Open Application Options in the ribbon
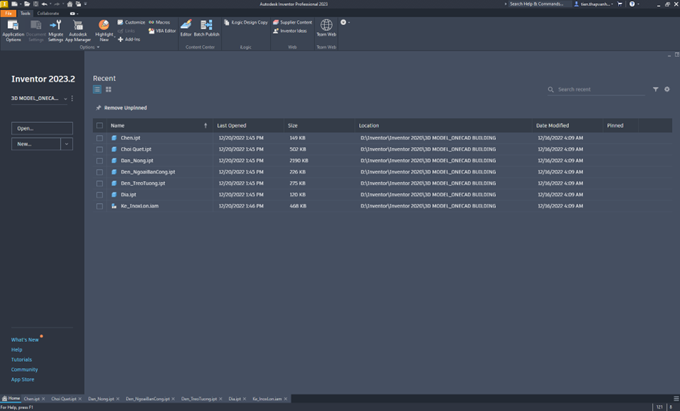Screen dimensions: 680x411 [13, 30]
